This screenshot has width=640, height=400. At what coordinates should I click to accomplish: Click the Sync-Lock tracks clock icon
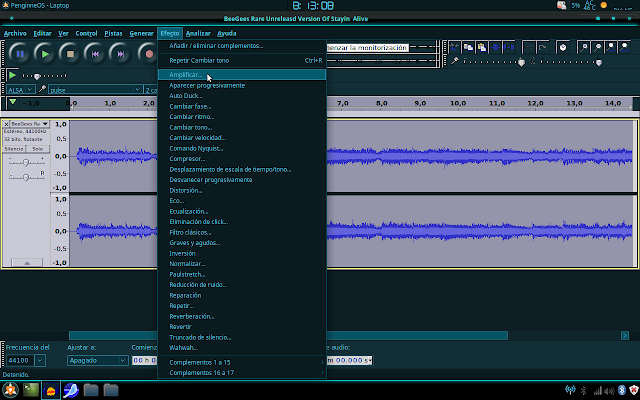click(563, 47)
